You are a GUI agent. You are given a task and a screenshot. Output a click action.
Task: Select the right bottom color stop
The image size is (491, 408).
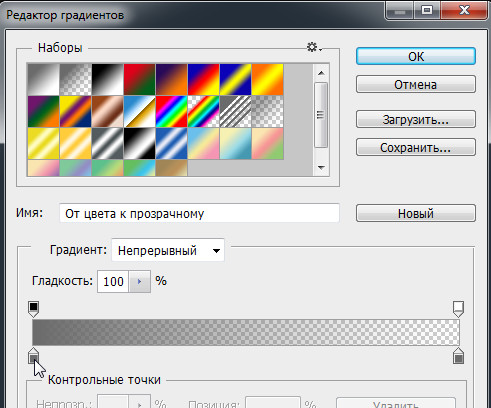click(459, 356)
